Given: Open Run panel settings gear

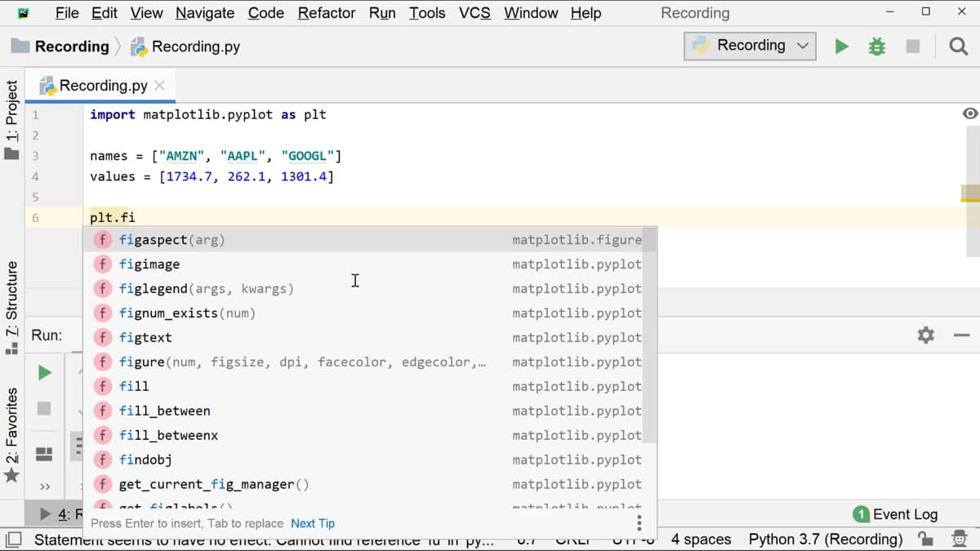Looking at the screenshot, I should pyautogui.click(x=925, y=335).
